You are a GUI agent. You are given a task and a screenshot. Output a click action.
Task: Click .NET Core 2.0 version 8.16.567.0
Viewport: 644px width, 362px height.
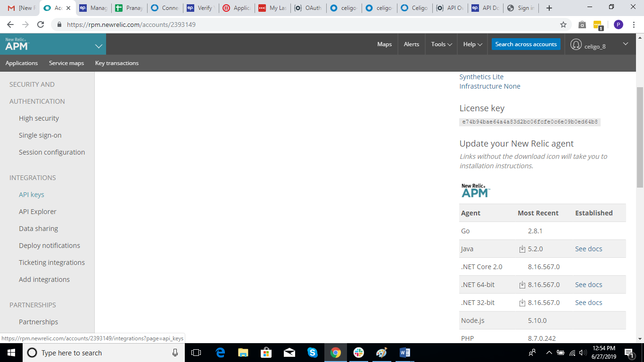(x=544, y=267)
